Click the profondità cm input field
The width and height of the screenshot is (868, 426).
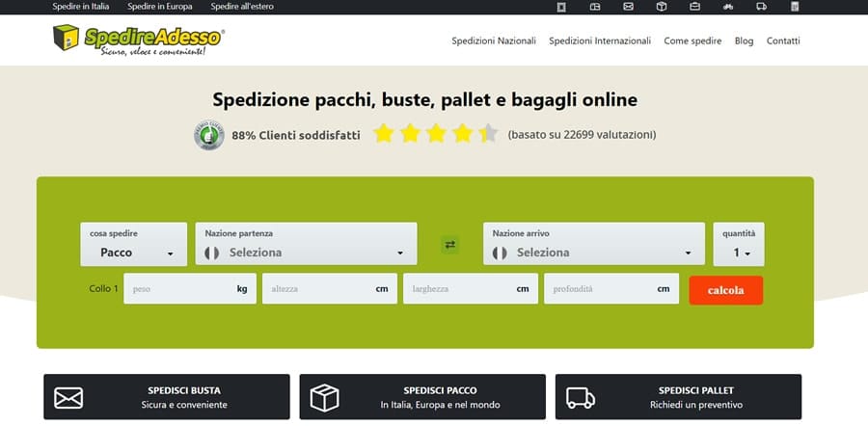tap(611, 289)
